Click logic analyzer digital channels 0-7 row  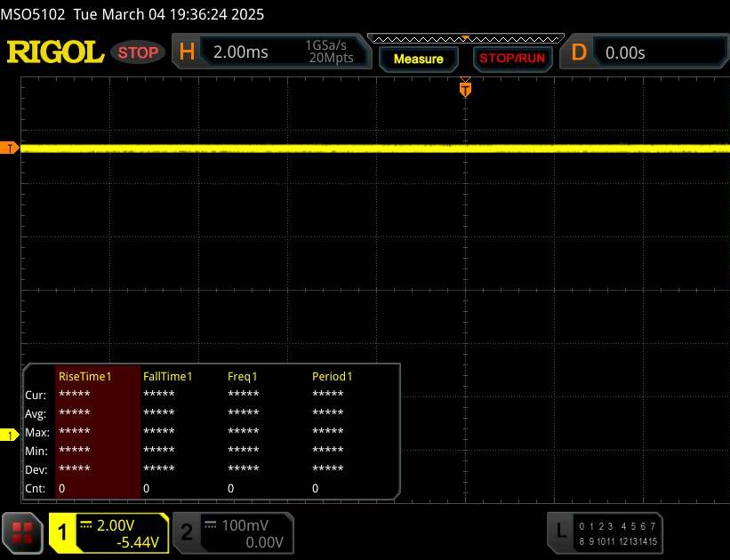click(x=617, y=526)
